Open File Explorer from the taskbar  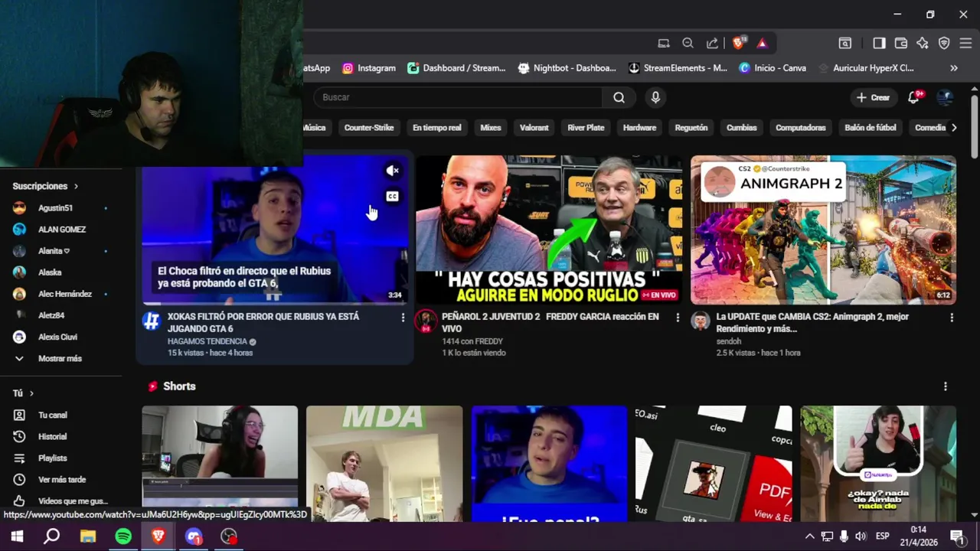point(88,536)
